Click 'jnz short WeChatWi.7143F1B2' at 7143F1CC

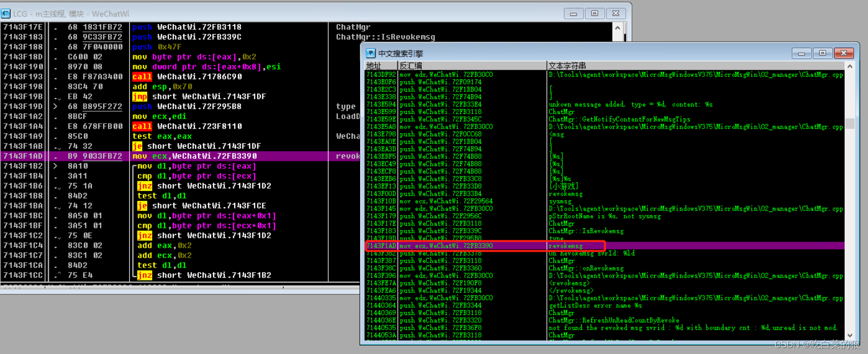pyautogui.click(x=204, y=275)
